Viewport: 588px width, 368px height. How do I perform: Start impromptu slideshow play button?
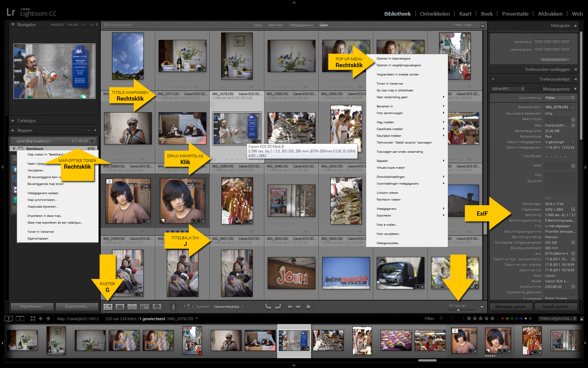(309, 307)
